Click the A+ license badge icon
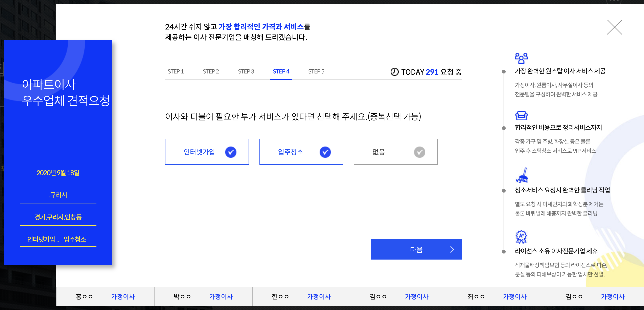 point(521,237)
